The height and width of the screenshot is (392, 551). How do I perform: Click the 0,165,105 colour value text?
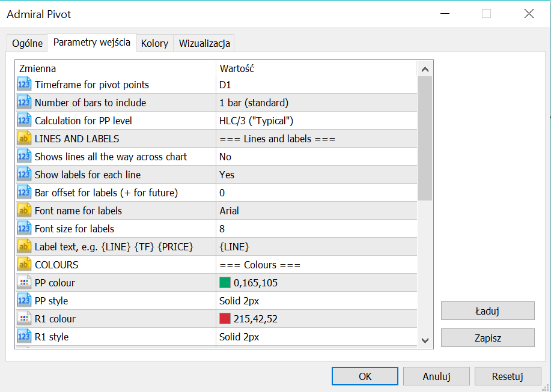click(x=255, y=283)
